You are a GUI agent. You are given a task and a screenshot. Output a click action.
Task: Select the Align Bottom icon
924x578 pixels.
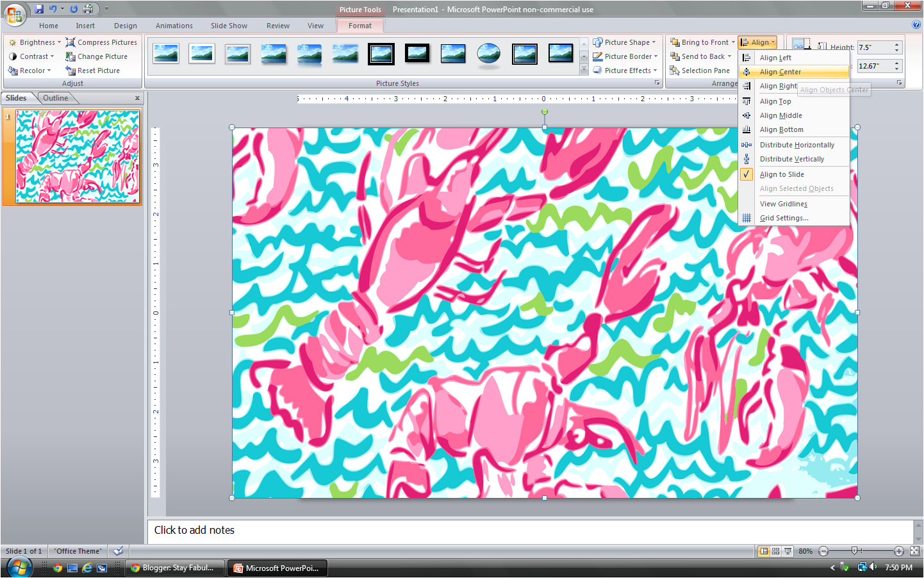[747, 129]
